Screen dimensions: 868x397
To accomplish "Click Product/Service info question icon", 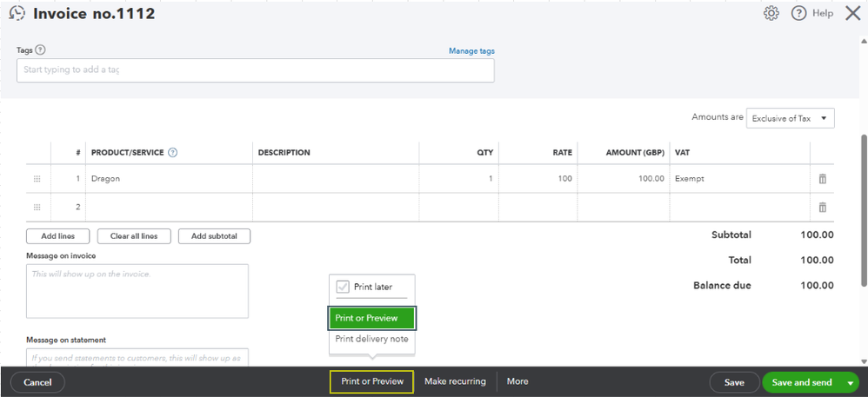I will [x=172, y=153].
